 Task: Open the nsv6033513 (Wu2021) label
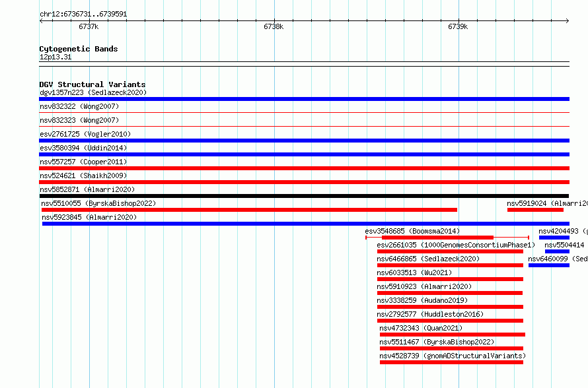pos(414,273)
